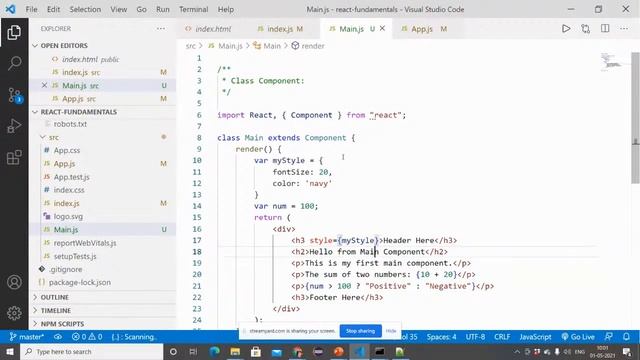Open the Terminal menu
640x360 pixels.
(193, 9)
